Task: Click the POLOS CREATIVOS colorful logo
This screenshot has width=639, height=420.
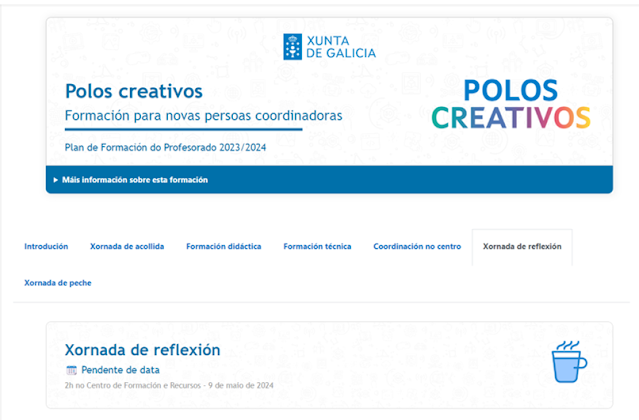Action: (x=511, y=104)
